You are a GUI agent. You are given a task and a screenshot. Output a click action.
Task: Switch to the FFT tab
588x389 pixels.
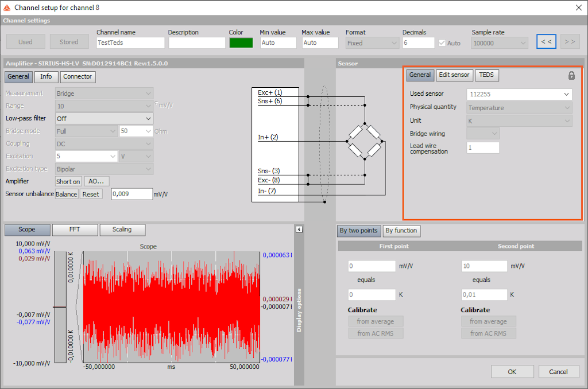(75, 229)
